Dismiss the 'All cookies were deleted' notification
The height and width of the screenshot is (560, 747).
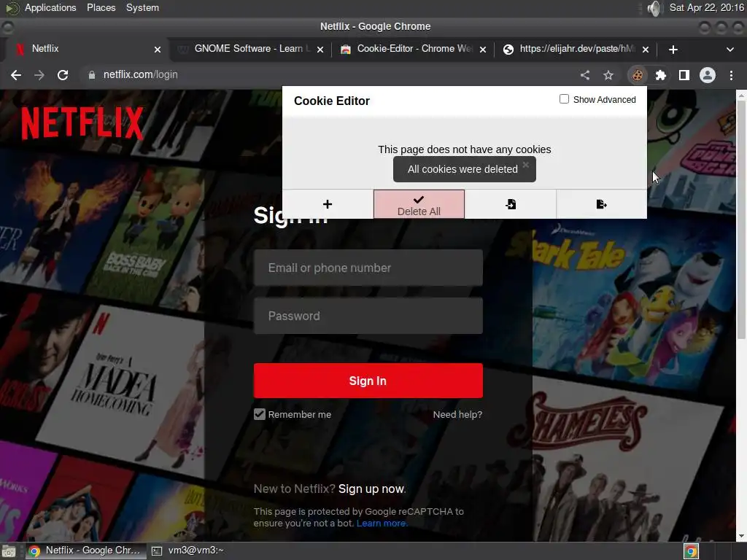pos(525,165)
